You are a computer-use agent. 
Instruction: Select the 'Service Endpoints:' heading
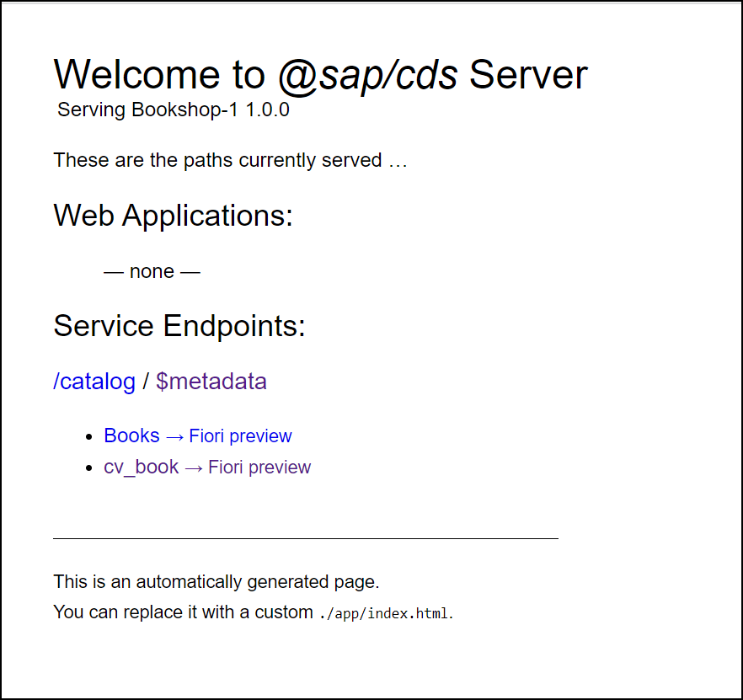179,326
